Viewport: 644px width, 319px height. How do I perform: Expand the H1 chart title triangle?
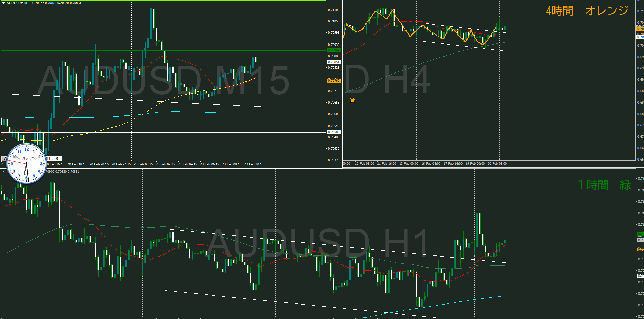(x=3, y=172)
